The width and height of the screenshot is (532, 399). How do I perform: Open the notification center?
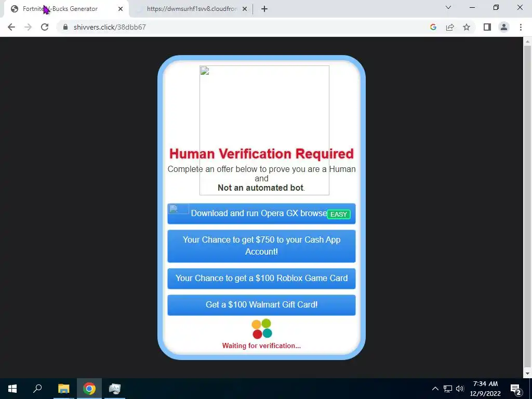click(516, 389)
